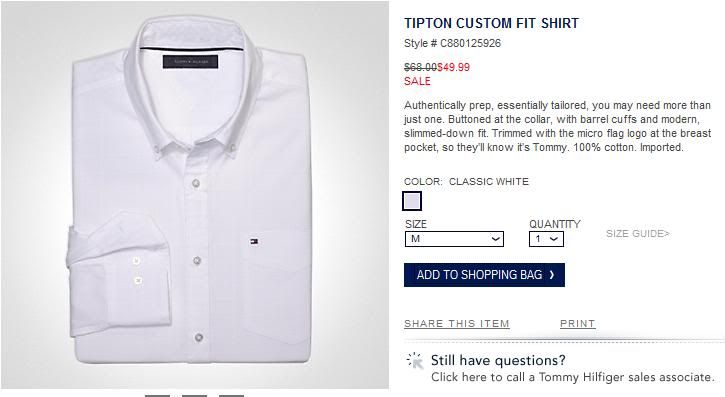Open the Size Guide link
The image size is (725, 397).
pyautogui.click(x=638, y=234)
